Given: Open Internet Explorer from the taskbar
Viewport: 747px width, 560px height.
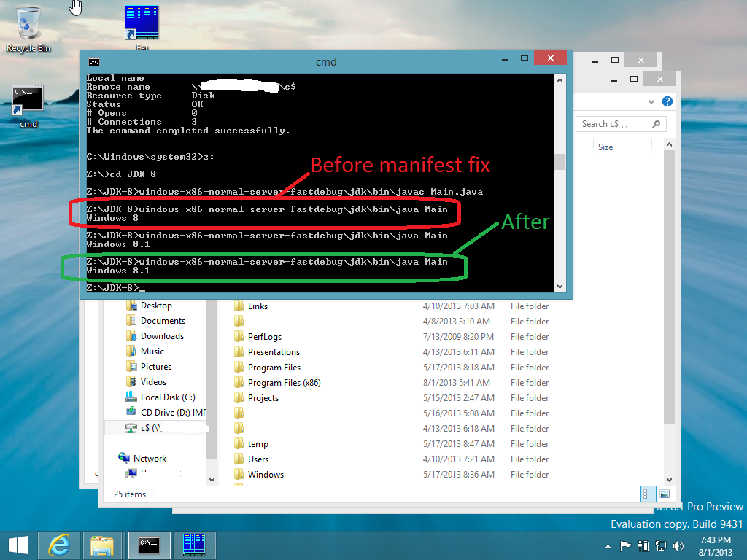Looking at the screenshot, I should (x=59, y=545).
